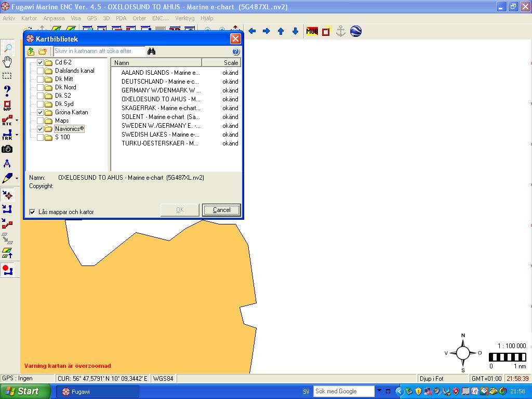Uncheck the Navionics folder checkbox
Viewport: 532px width, 399px height.
pyautogui.click(x=40, y=129)
